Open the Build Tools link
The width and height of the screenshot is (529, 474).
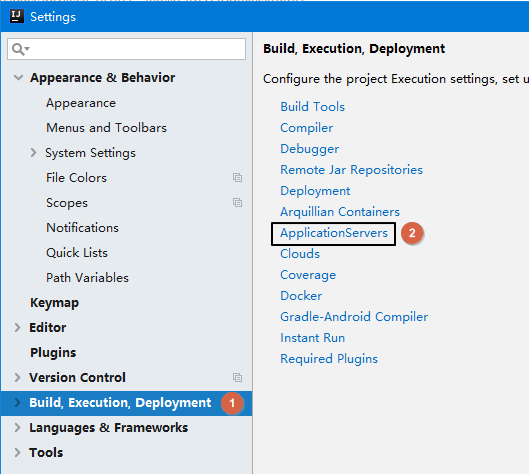(312, 107)
